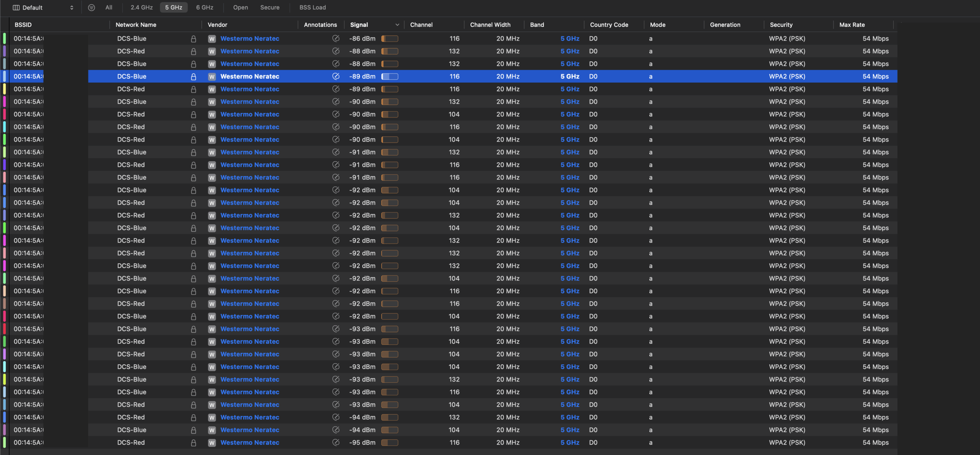Select the DCS-Red row with -95 dBm signal

point(131,443)
